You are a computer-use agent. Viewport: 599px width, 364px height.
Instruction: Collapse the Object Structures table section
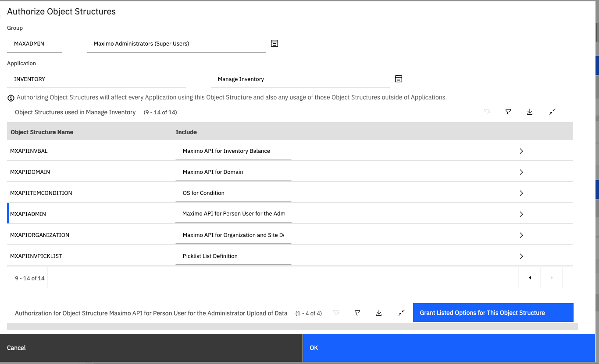click(x=553, y=112)
